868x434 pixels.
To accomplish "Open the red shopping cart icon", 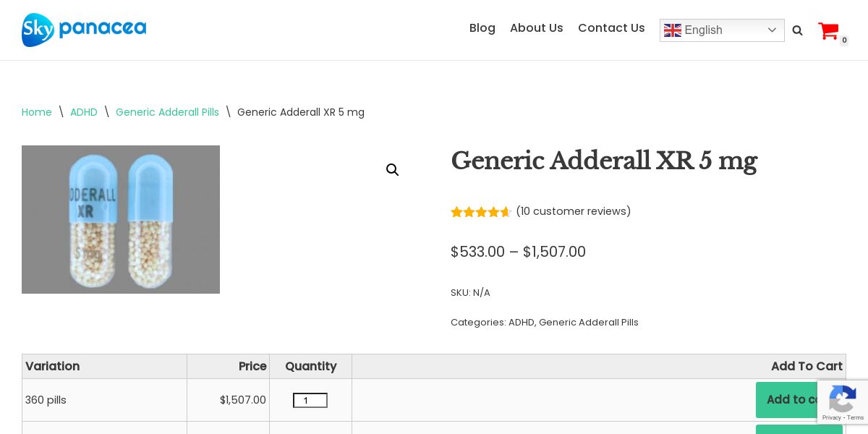I will (x=828, y=30).
